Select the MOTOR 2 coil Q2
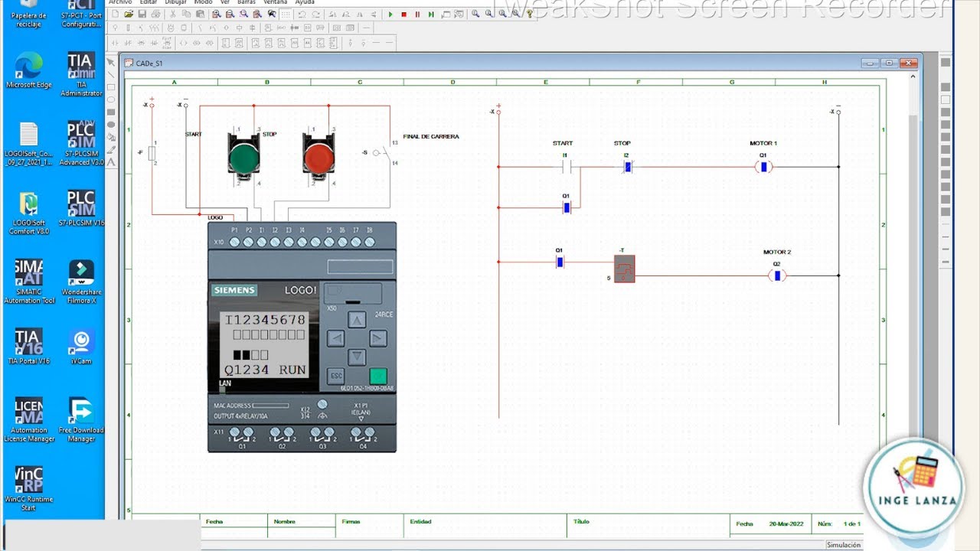The height and width of the screenshot is (551, 980). click(x=777, y=275)
